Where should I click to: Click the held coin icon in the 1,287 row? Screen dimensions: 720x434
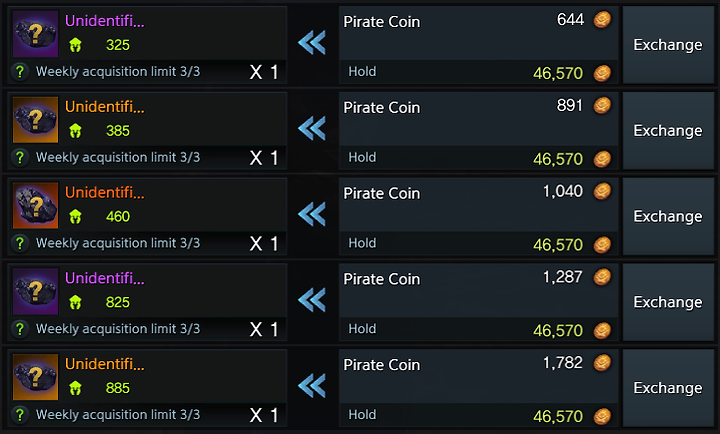tap(602, 331)
